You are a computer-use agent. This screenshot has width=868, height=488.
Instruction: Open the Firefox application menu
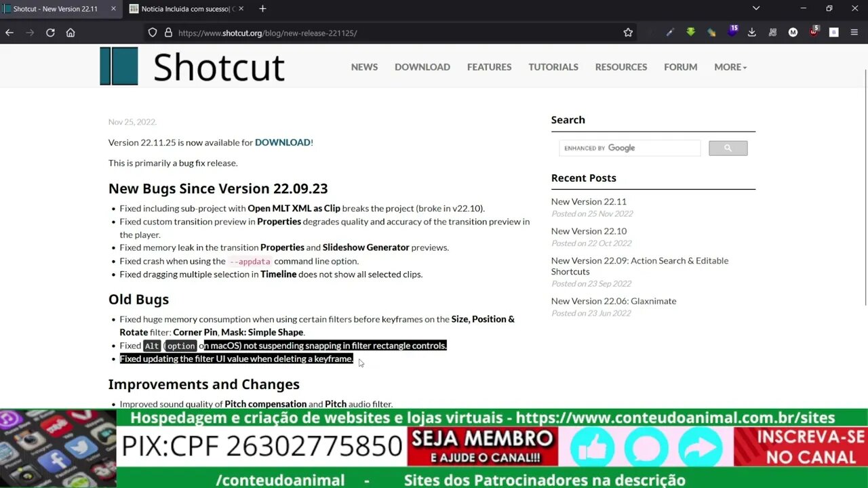coord(855,33)
